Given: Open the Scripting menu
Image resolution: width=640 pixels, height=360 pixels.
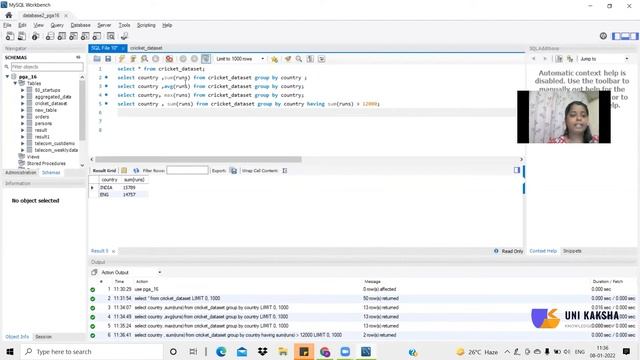Looking at the screenshot, I should pyautogui.click(x=146, y=25).
